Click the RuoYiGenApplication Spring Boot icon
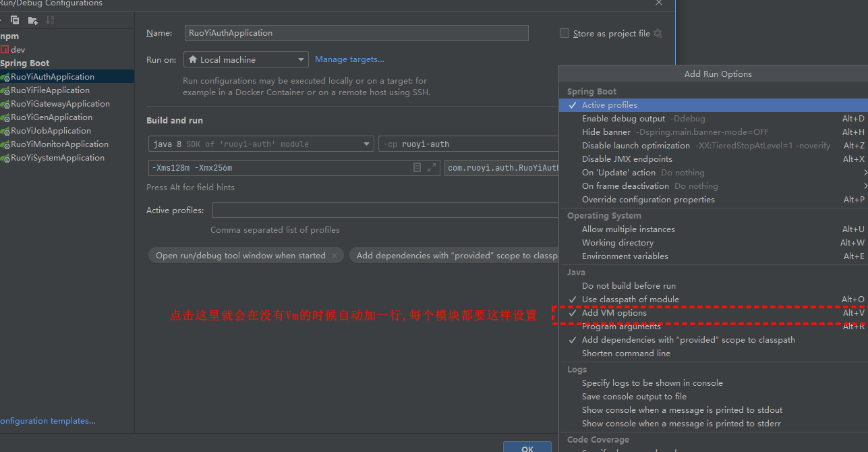This screenshot has height=452, width=868. point(5,117)
